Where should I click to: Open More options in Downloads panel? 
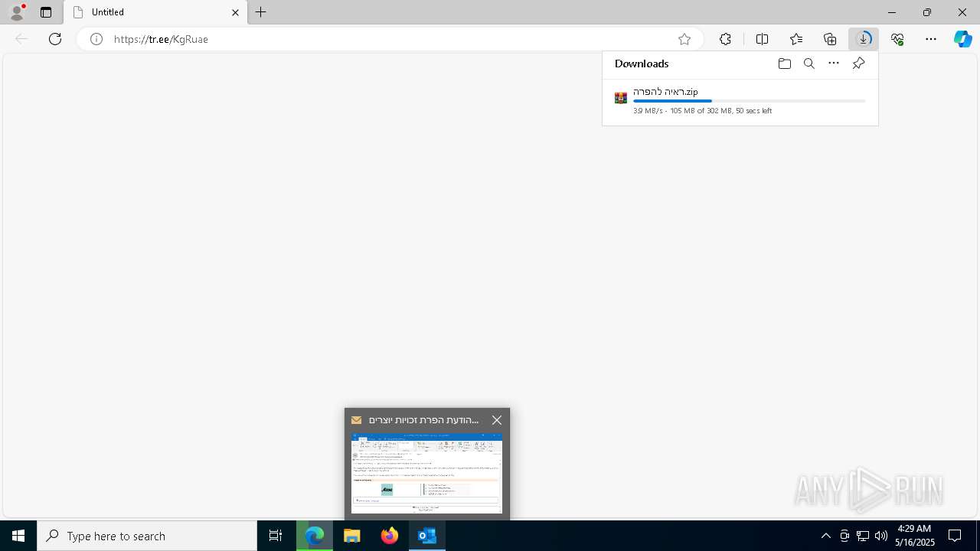pyautogui.click(x=834, y=64)
